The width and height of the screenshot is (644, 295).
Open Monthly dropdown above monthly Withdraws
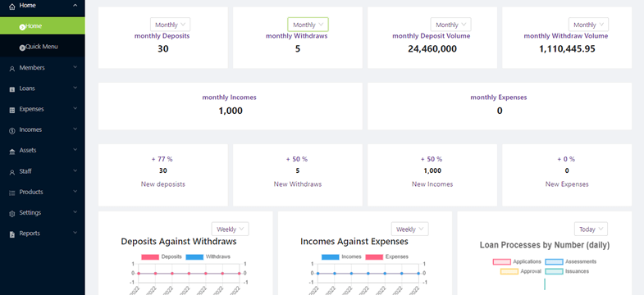click(308, 25)
